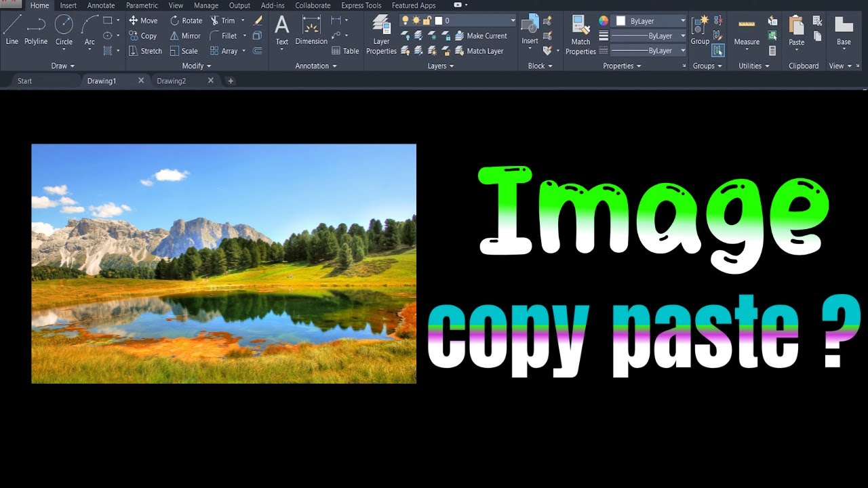
Task: Click Make Current layer button
Action: [481, 36]
